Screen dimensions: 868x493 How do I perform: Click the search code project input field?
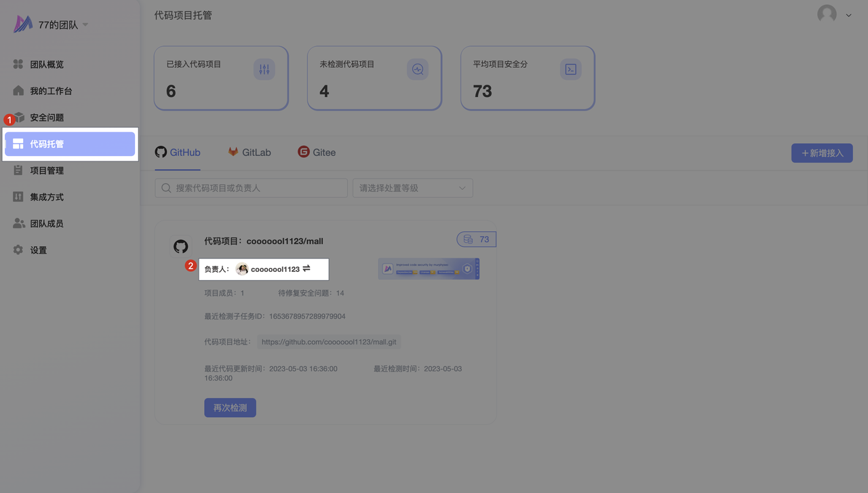251,188
